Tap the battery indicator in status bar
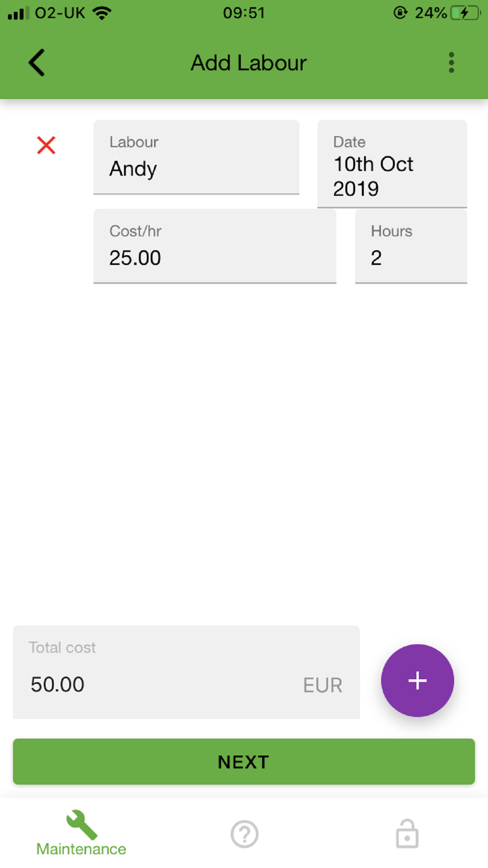Screen dimensions: 488x868 [x=466, y=13]
